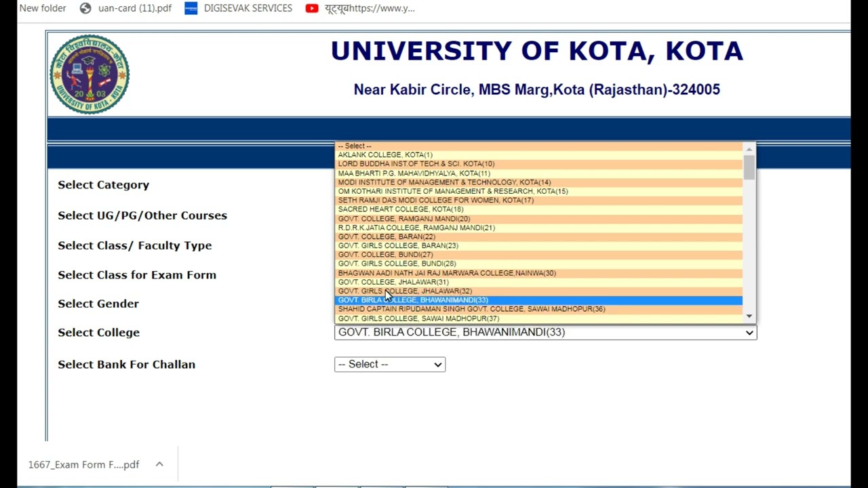Click the DIGISEVAK SERVICES bookmark icon
868x488 pixels.
(191, 8)
